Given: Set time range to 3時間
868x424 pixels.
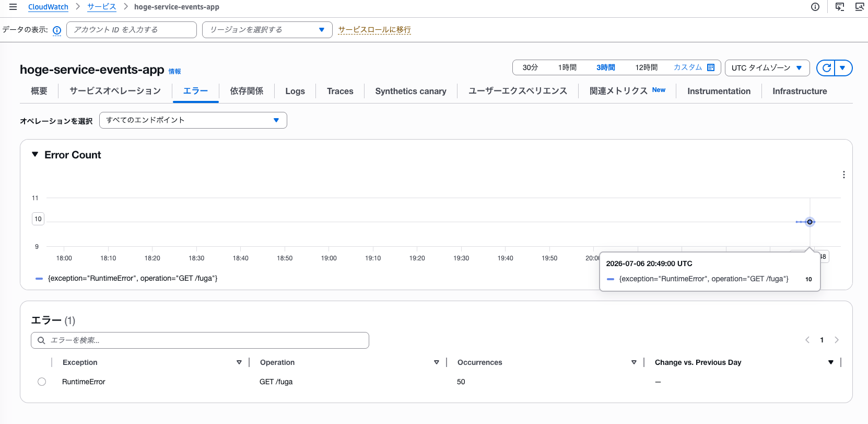Looking at the screenshot, I should [606, 67].
